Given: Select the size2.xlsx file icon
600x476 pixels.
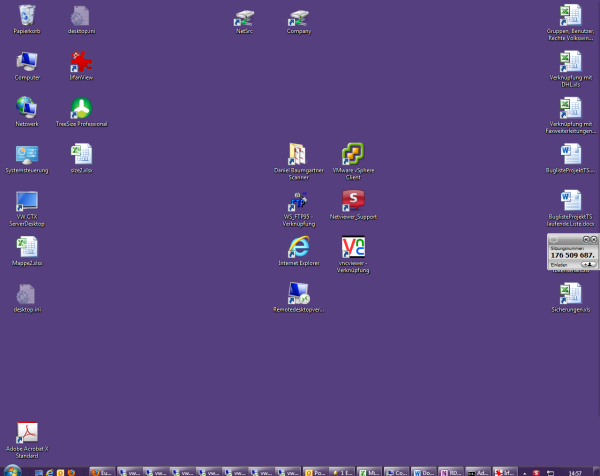Looking at the screenshot, I should 82,159.
